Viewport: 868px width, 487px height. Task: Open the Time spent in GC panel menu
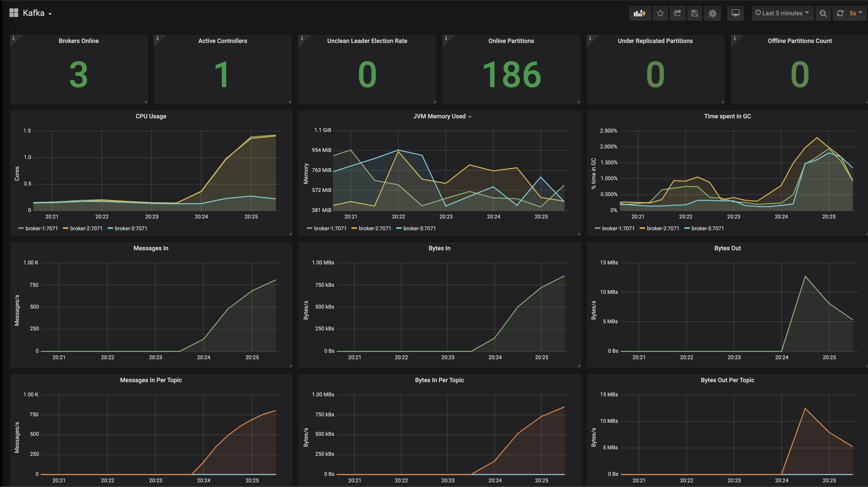[727, 116]
